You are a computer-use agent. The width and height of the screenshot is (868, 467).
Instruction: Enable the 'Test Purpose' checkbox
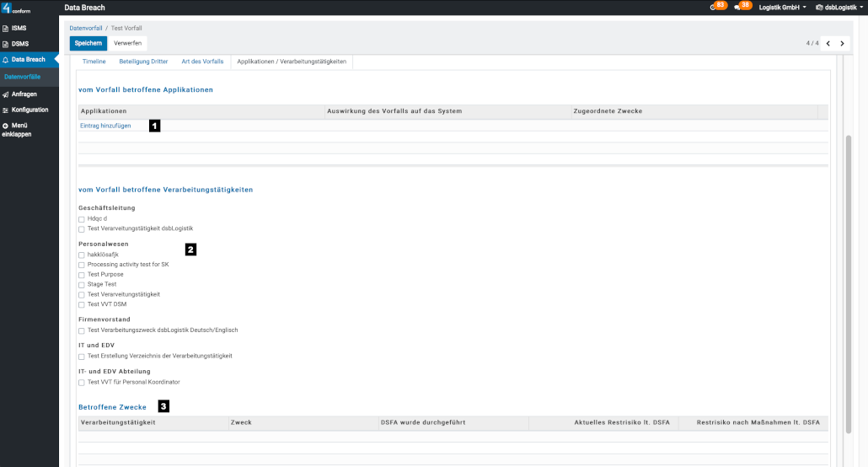click(x=82, y=275)
